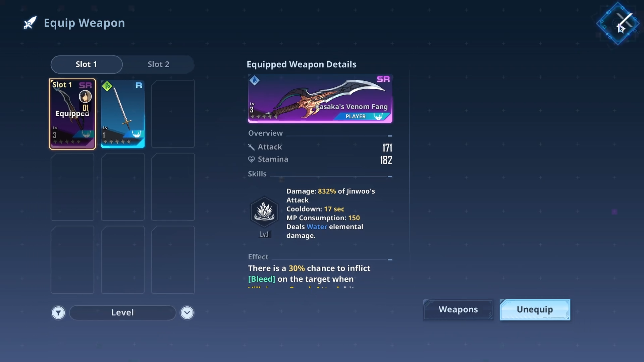Switch to the Slot 1 tab

tap(87, 64)
